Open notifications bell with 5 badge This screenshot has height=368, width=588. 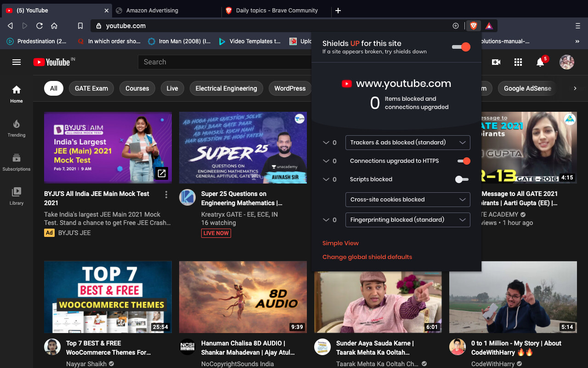click(x=541, y=62)
